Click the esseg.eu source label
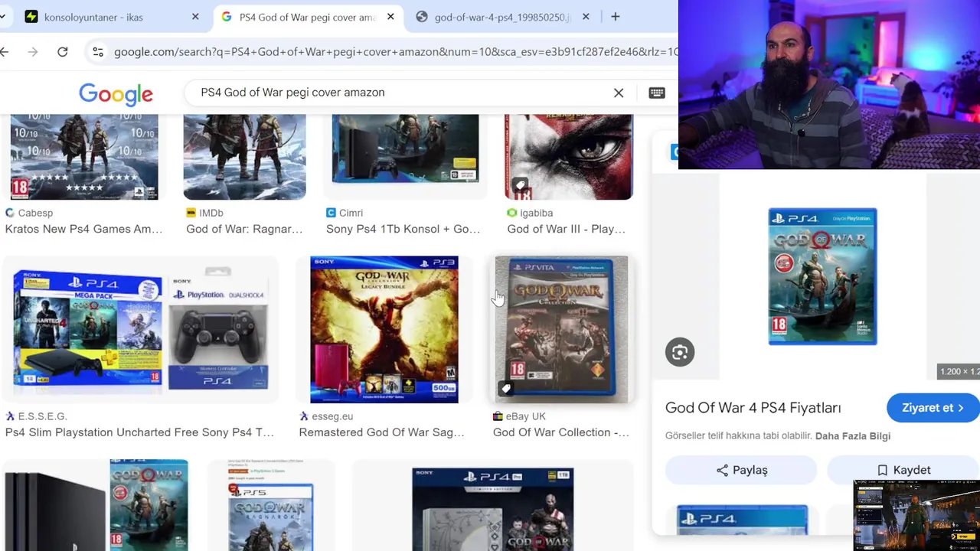The height and width of the screenshot is (551, 980). coord(332,416)
